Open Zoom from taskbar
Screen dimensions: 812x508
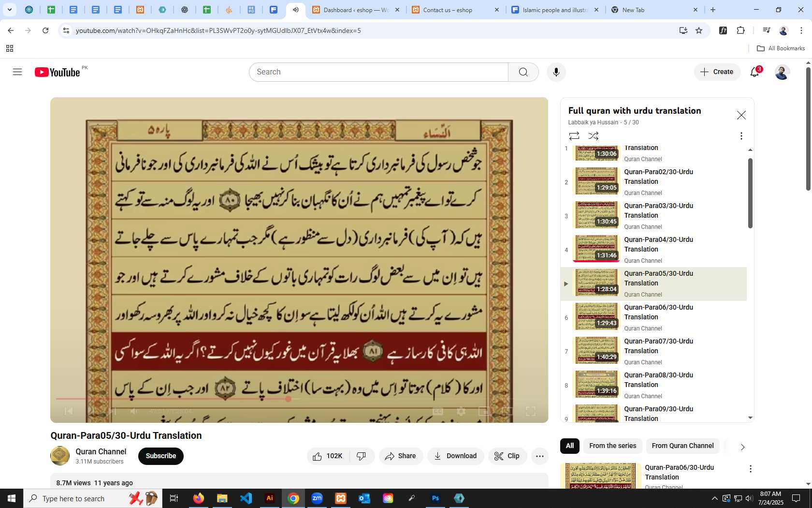point(317,498)
